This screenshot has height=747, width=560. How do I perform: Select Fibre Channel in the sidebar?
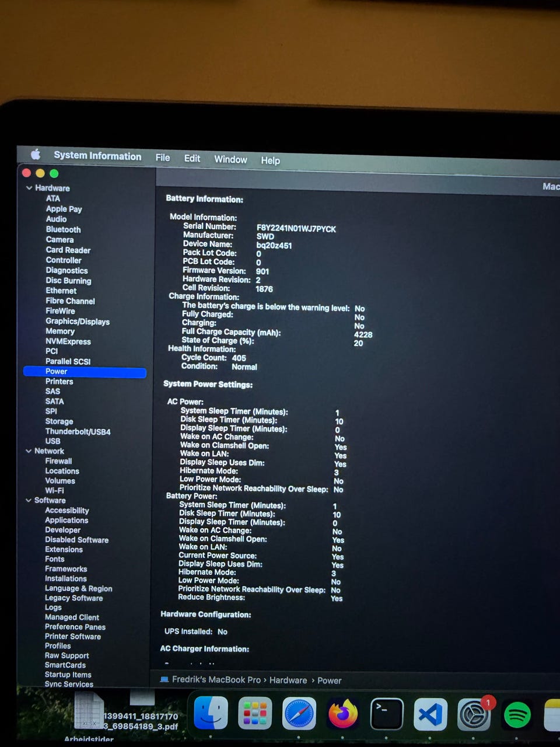tap(71, 301)
